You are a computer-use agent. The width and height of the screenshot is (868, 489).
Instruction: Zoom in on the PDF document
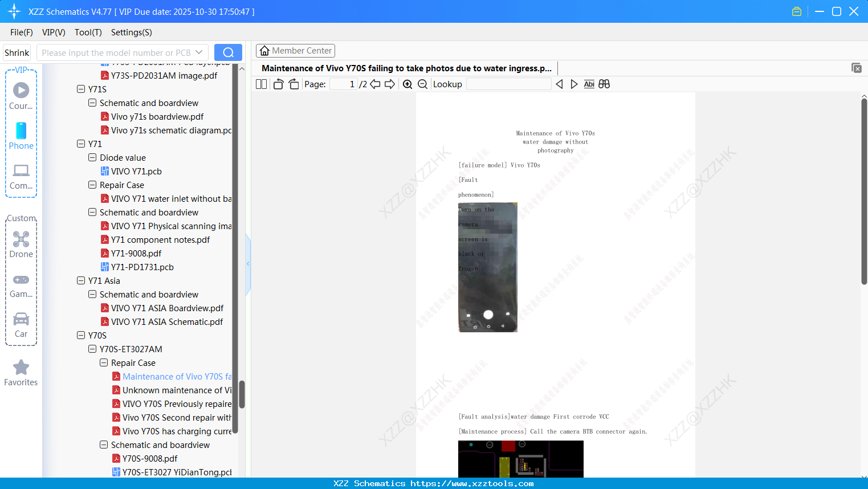coord(407,84)
